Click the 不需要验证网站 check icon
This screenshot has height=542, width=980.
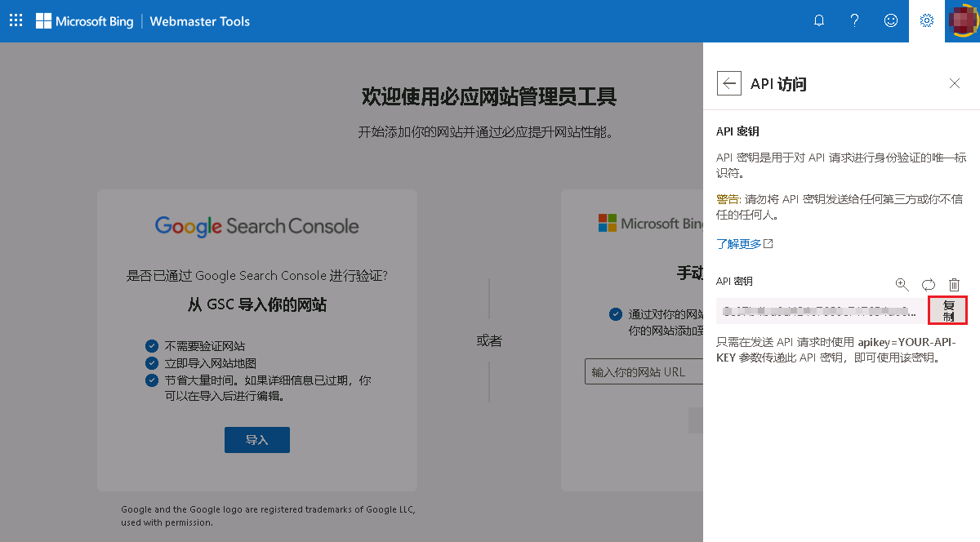pos(151,346)
